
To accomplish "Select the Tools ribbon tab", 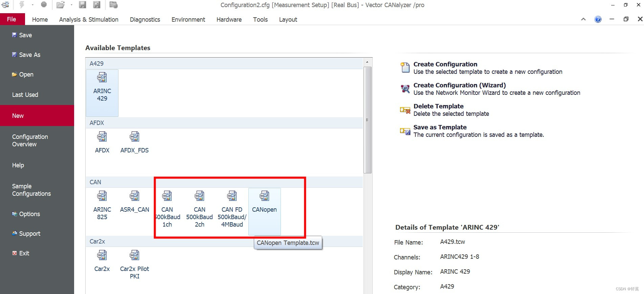I will [260, 19].
